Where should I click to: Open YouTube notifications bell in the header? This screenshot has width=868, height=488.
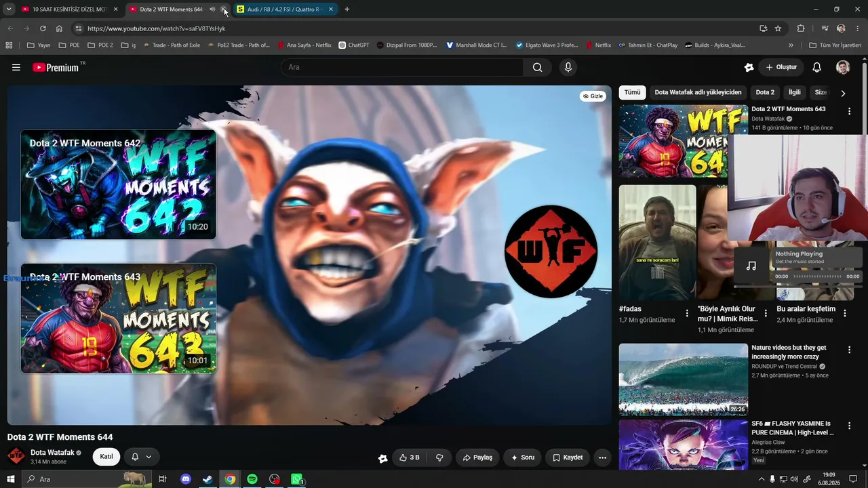point(817,67)
